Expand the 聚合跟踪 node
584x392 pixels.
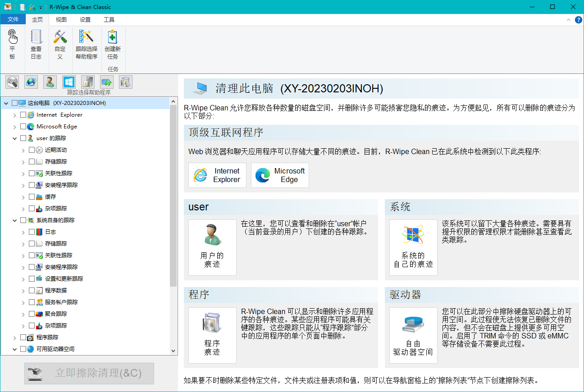click(x=23, y=314)
